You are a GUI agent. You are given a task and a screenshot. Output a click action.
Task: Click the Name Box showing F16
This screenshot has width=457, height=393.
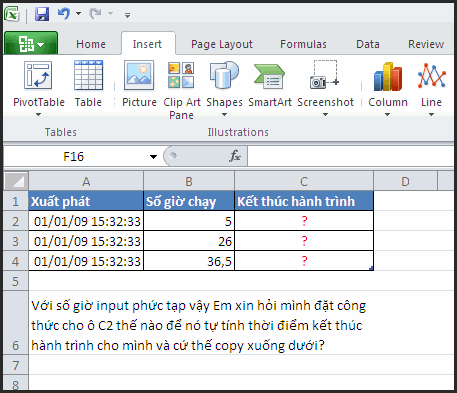74,156
